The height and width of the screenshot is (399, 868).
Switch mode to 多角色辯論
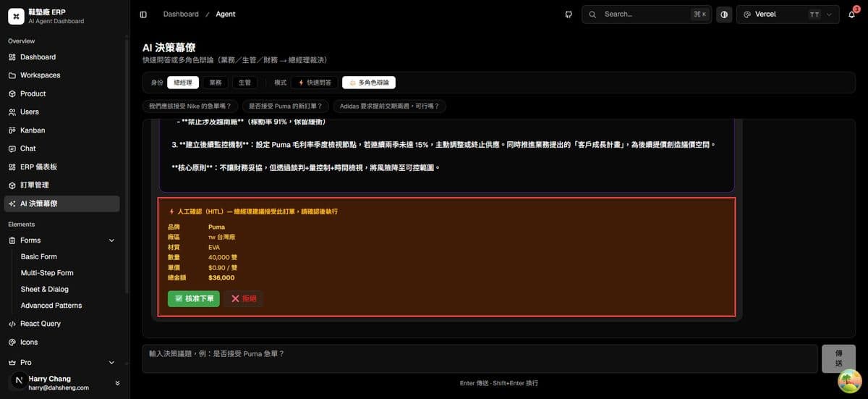(369, 83)
